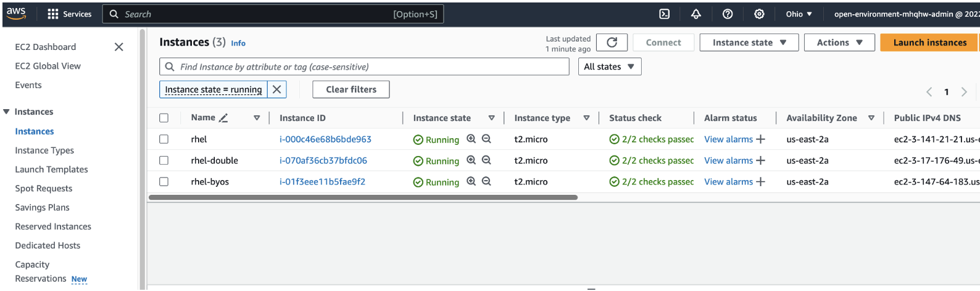Click View alarms for rhel-double

(x=728, y=160)
